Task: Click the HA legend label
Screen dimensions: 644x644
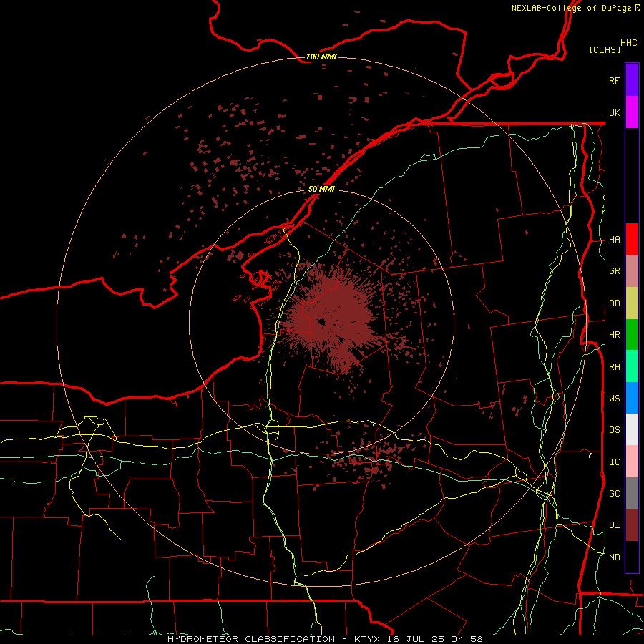Action: (615, 240)
